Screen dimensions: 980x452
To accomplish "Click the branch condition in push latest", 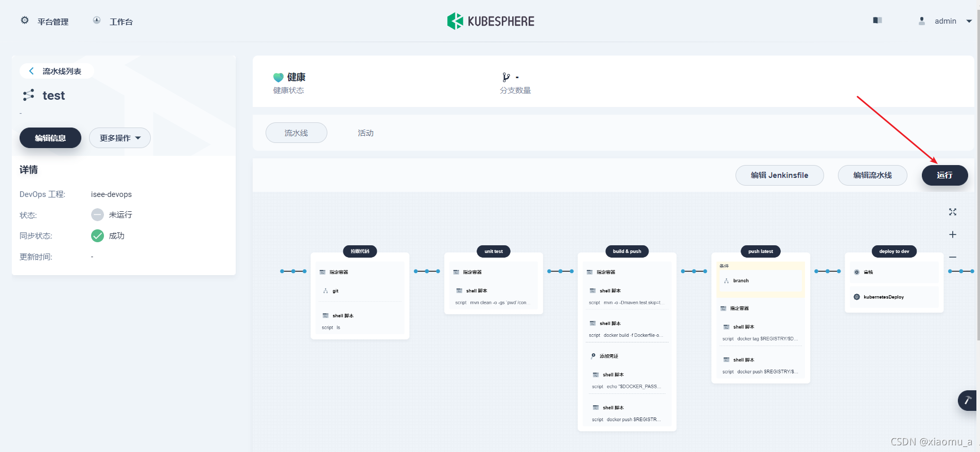I will coord(761,281).
